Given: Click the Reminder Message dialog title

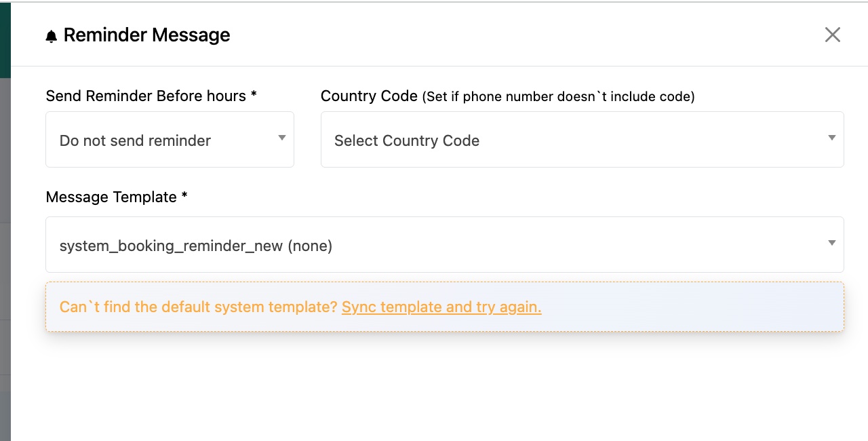Looking at the screenshot, I should coord(146,35).
